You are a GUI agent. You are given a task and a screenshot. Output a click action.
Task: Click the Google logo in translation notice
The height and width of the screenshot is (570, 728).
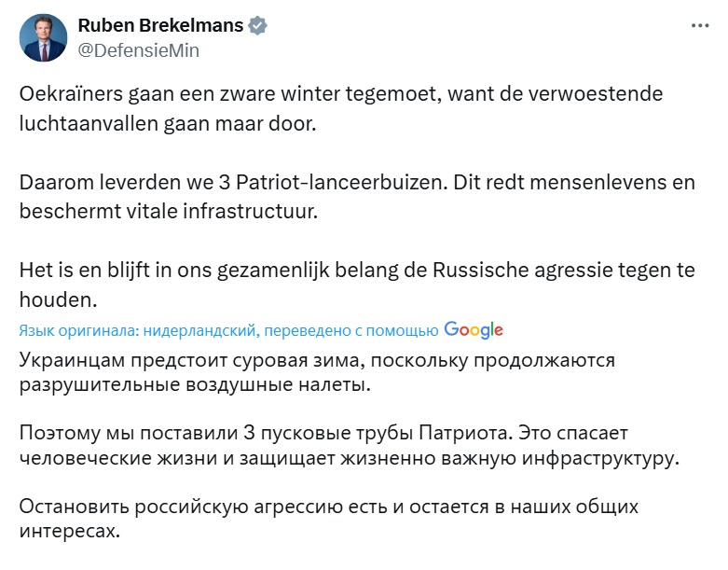coord(474,330)
